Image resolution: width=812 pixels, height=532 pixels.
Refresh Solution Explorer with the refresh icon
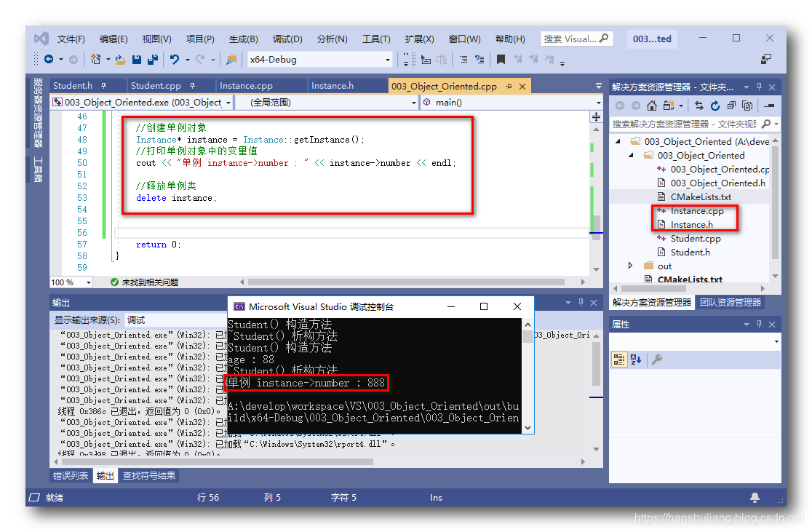tap(715, 106)
